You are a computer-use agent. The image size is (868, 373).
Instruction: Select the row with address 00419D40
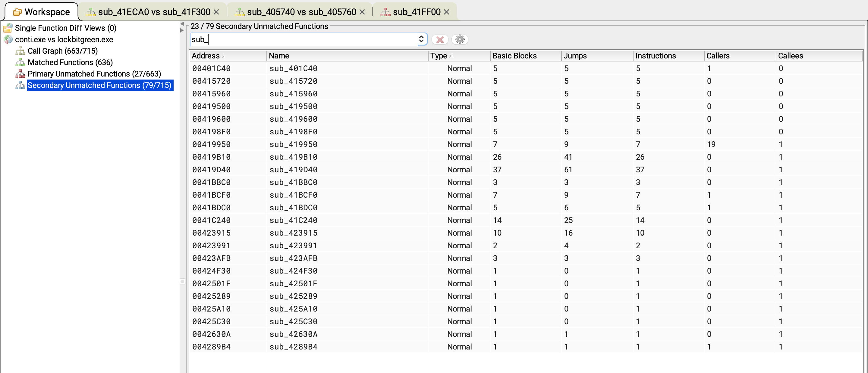click(x=526, y=170)
